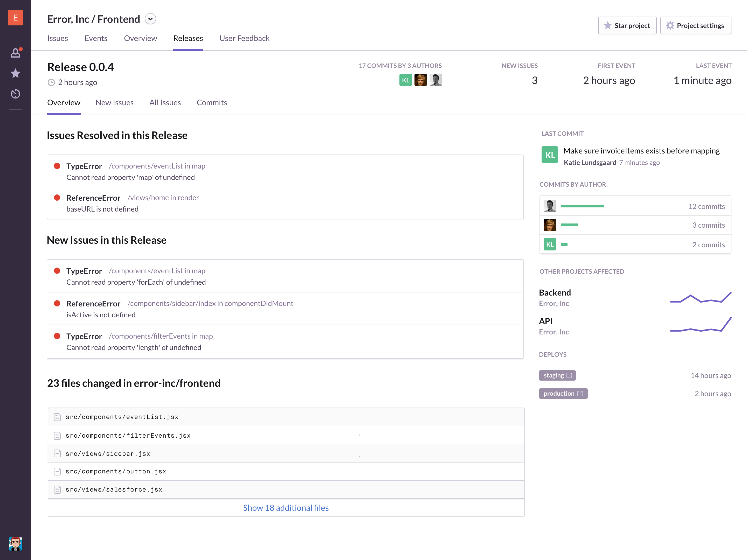
Task: Open the filterEvents TypeError issue
Action: (84, 336)
